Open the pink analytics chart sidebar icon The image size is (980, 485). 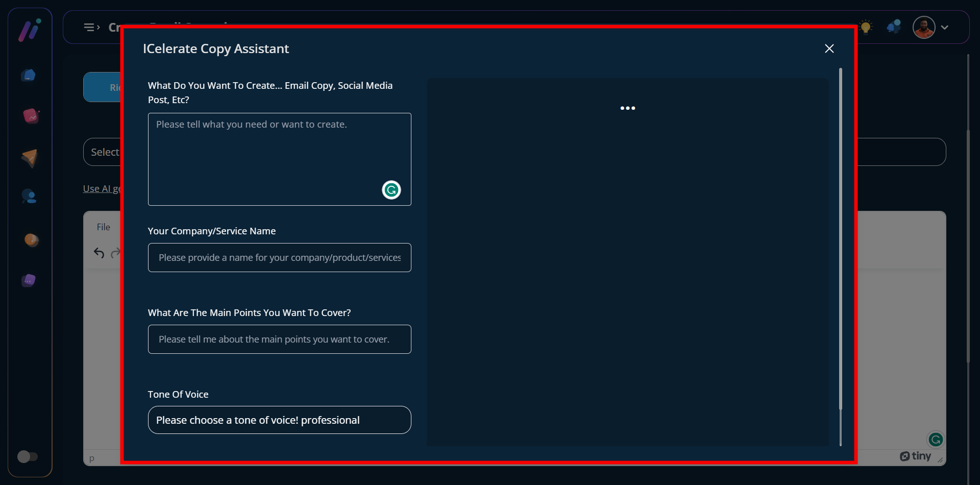click(31, 116)
